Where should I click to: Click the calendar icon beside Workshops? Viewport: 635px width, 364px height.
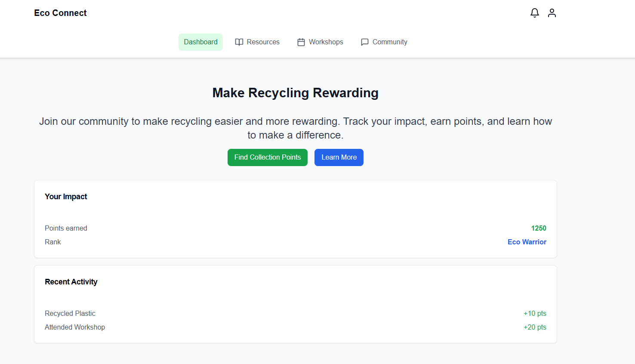coord(301,42)
